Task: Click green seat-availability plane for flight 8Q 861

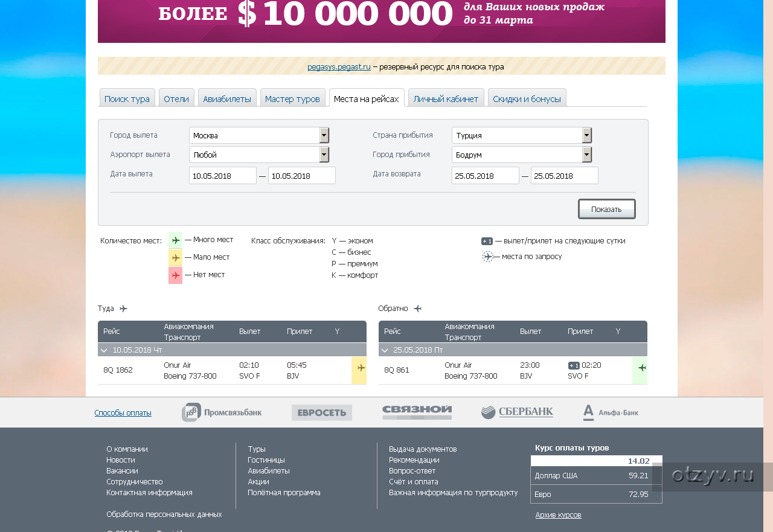Action: pyautogui.click(x=641, y=368)
